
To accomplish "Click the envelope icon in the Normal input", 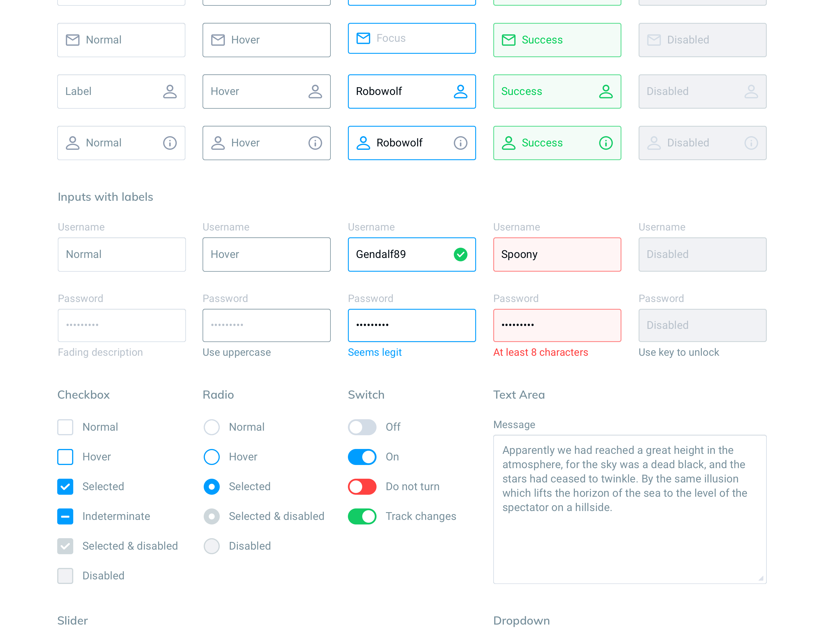I will click(x=72, y=40).
